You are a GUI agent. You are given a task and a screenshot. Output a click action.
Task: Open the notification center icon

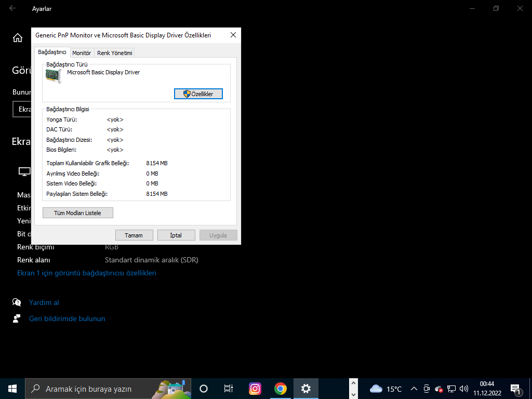point(515,389)
